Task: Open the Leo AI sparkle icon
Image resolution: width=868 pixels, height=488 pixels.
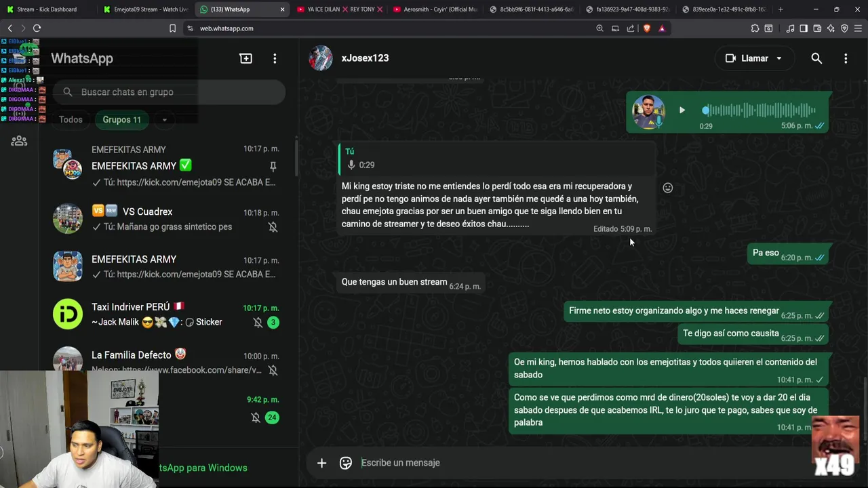Action: pyautogui.click(x=831, y=28)
